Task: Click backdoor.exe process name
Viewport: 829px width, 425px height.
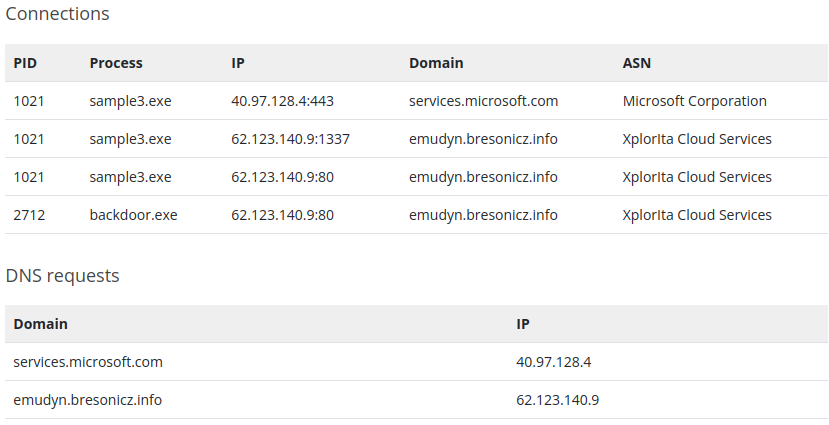Action: [133, 215]
